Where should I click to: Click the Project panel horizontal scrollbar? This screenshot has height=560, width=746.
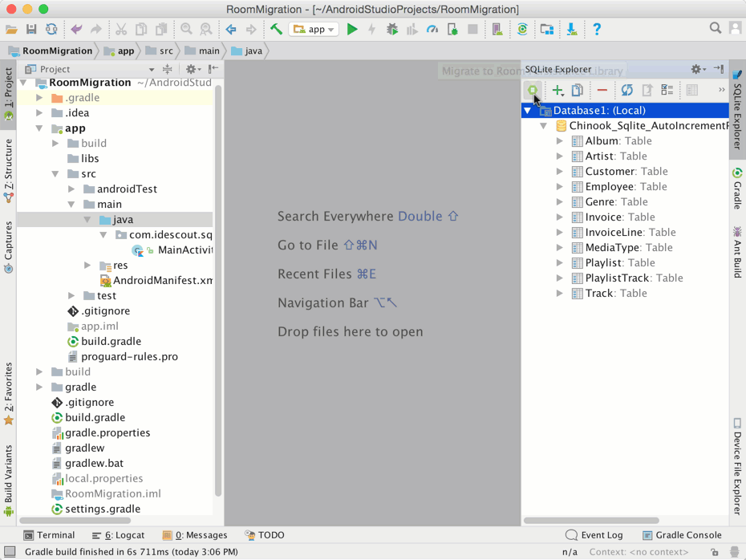pyautogui.click(x=75, y=521)
